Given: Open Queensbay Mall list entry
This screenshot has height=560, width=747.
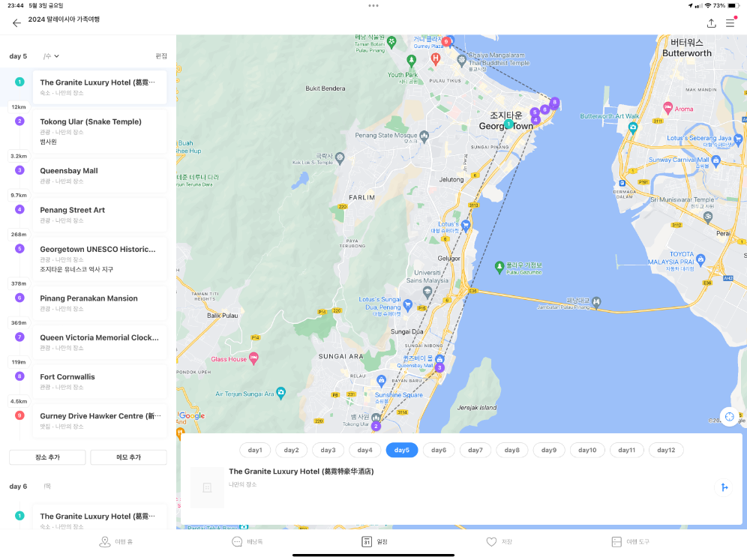Looking at the screenshot, I should point(100,175).
